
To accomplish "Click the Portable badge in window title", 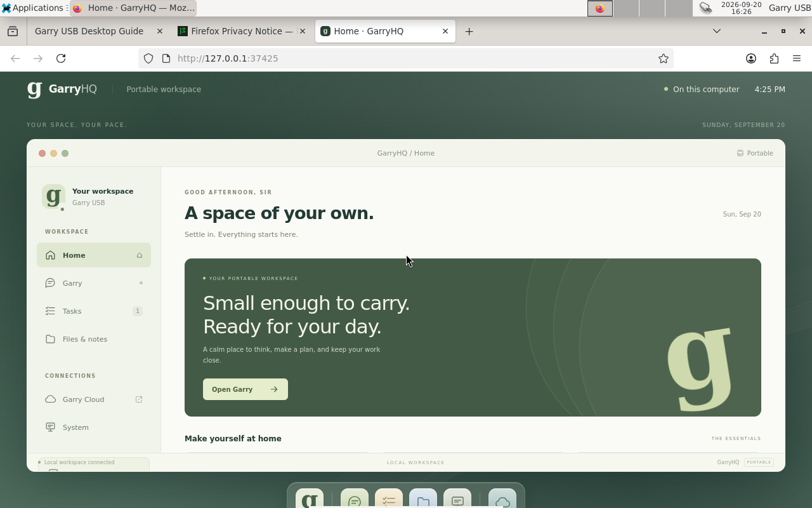I will click(x=755, y=153).
